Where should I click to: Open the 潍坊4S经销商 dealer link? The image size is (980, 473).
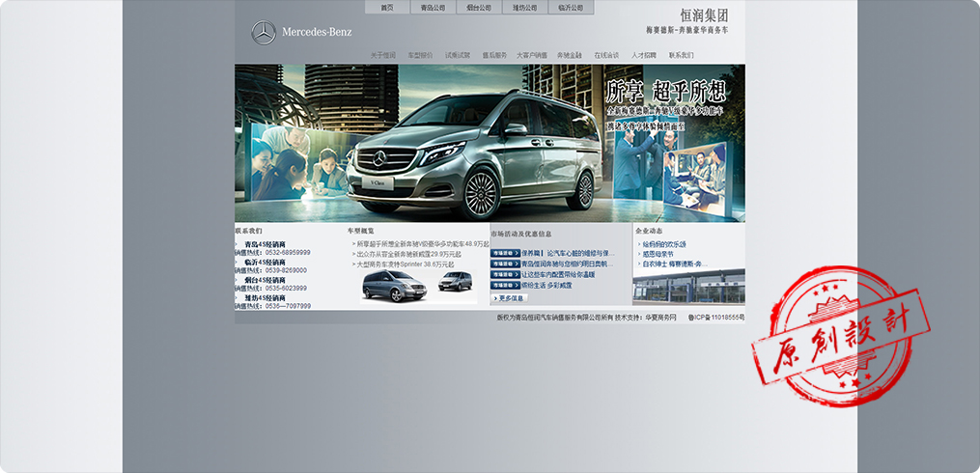pyautogui.click(x=265, y=298)
